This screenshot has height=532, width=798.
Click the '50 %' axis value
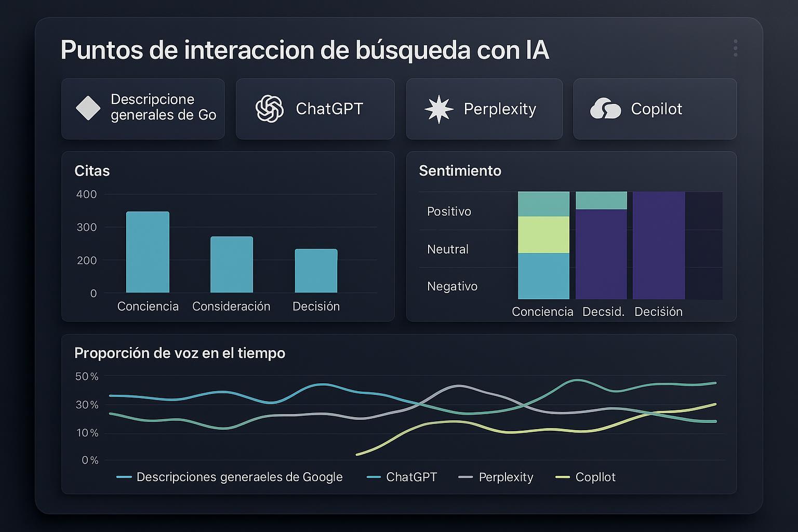click(87, 377)
